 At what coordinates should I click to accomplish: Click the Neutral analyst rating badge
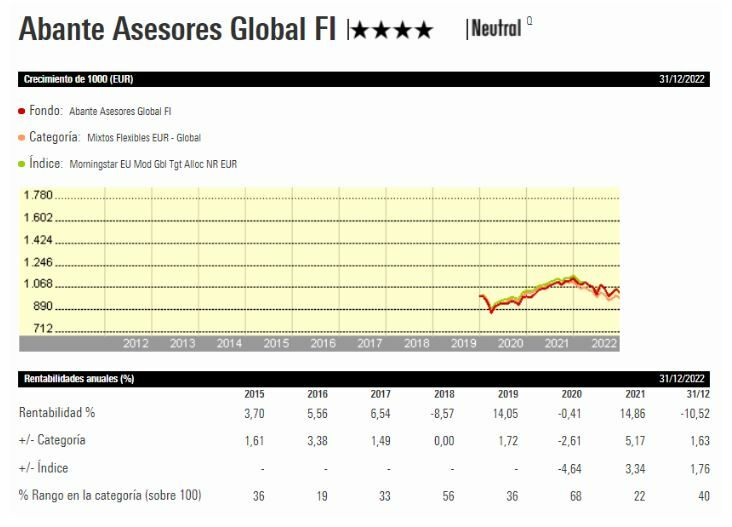coord(496,30)
